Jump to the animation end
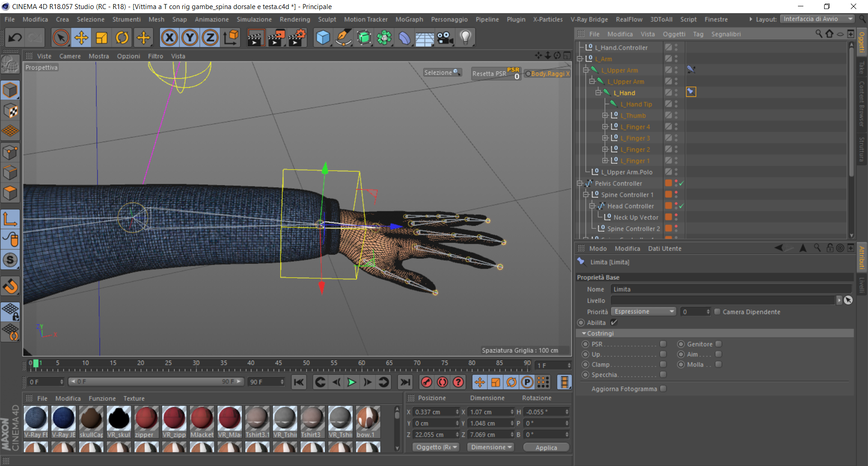 (x=405, y=382)
